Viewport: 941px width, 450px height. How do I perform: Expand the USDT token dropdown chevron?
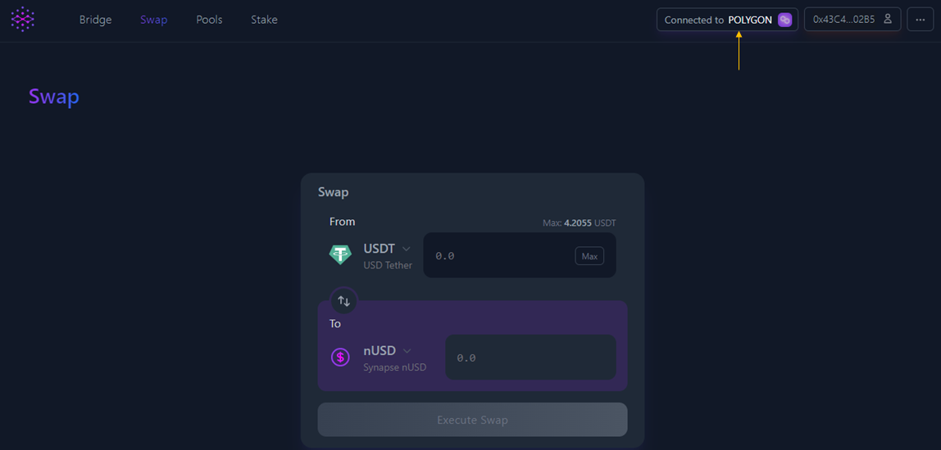[x=407, y=249]
